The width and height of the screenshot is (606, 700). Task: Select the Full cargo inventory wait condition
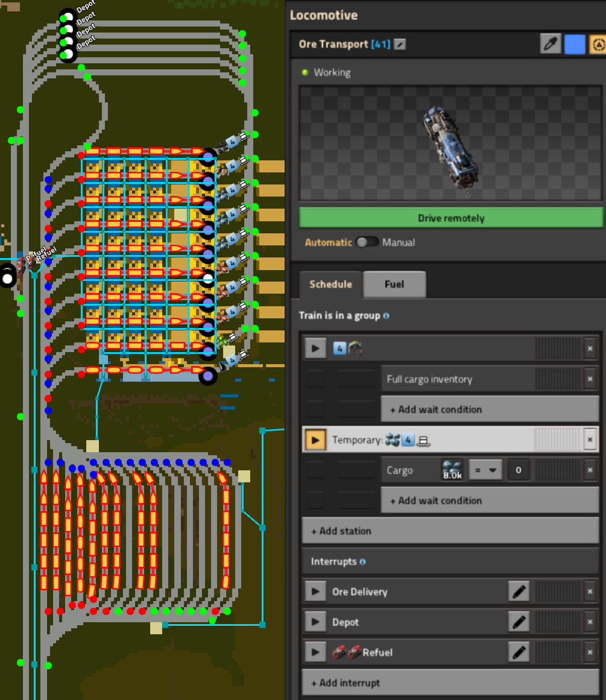coord(458,379)
